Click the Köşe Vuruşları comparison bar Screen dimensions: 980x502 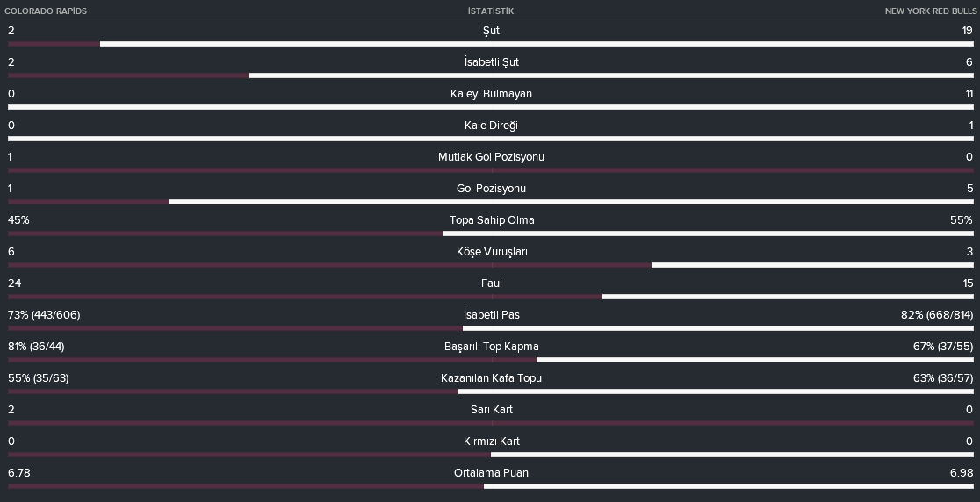tap(491, 265)
